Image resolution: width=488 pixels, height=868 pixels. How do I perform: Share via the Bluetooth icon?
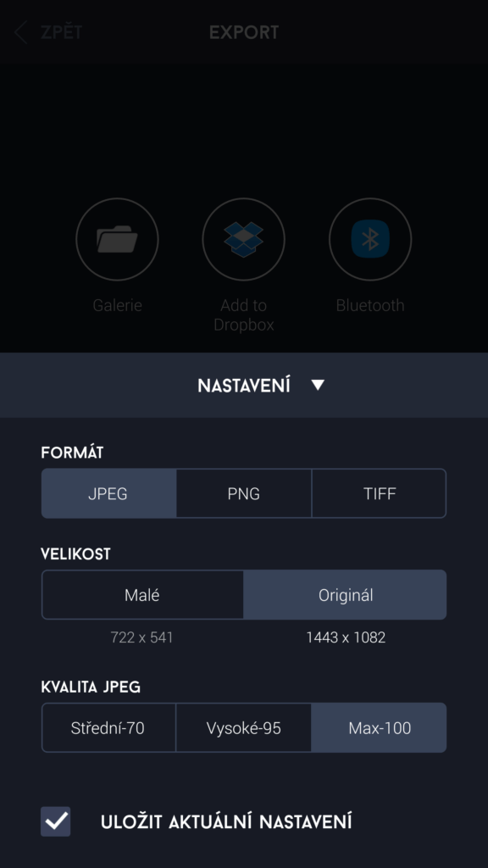coord(370,239)
